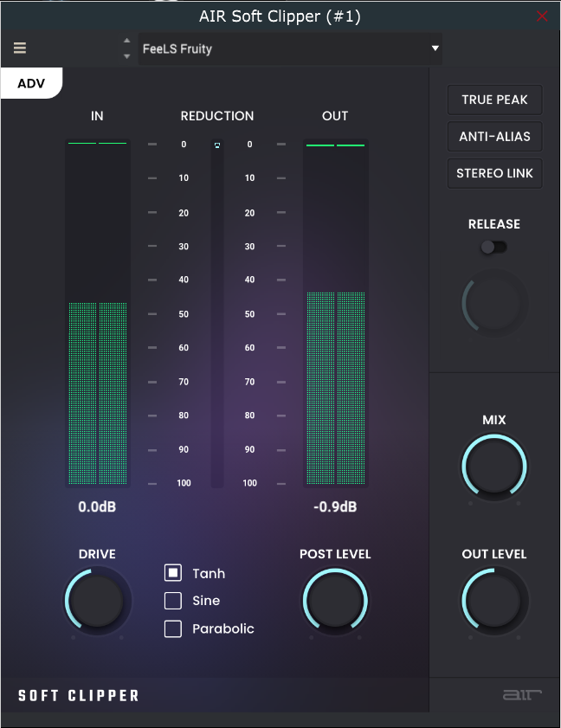Click the Tanh label

[209, 573]
